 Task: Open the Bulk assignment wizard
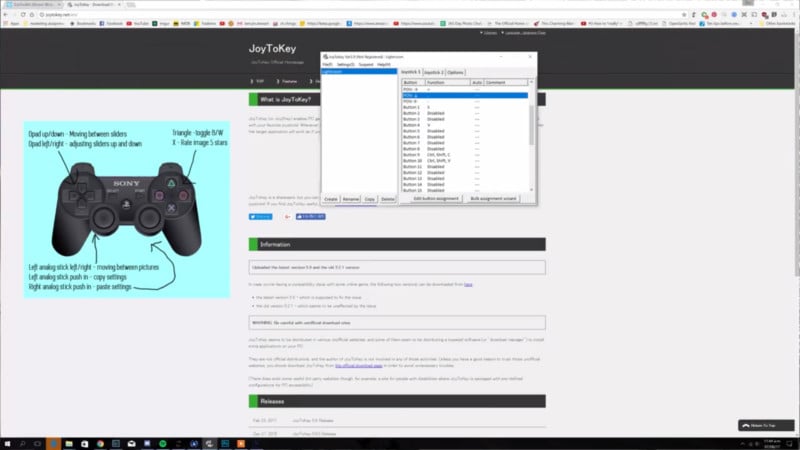pos(493,198)
